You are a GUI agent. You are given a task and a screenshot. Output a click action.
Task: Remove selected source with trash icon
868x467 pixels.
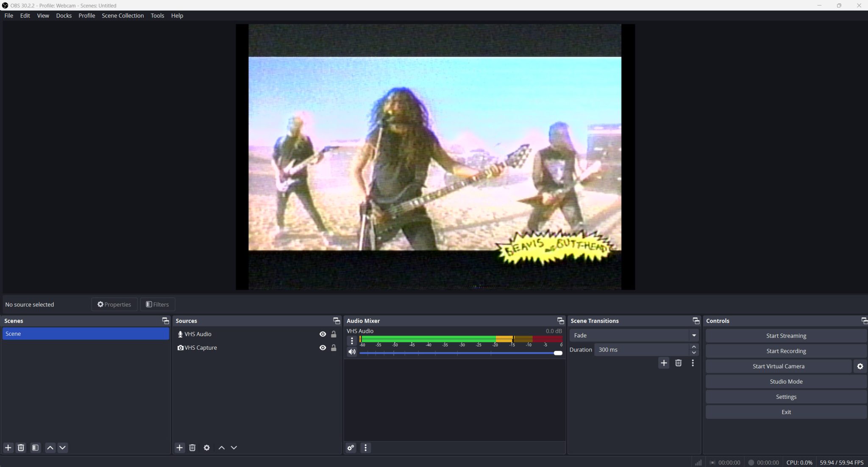192,448
